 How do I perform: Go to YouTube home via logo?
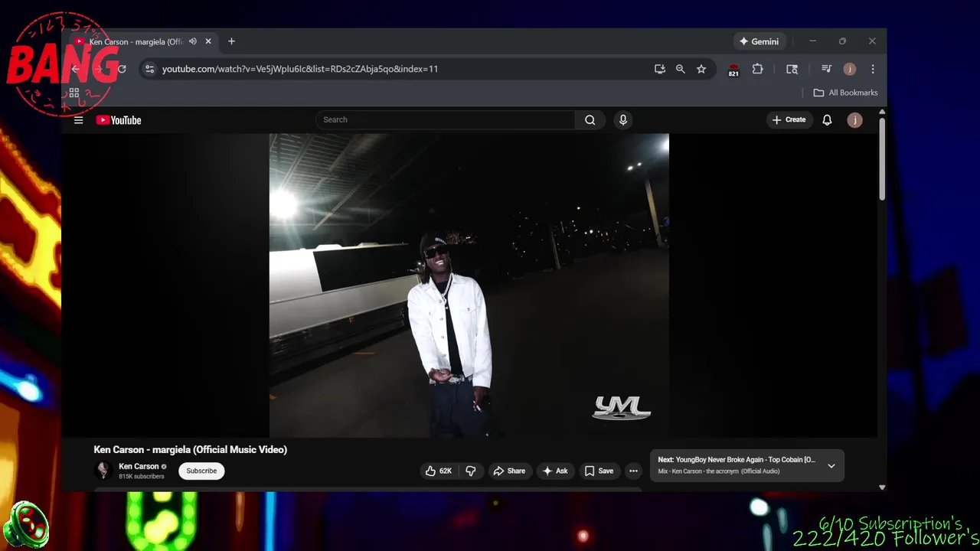119,120
